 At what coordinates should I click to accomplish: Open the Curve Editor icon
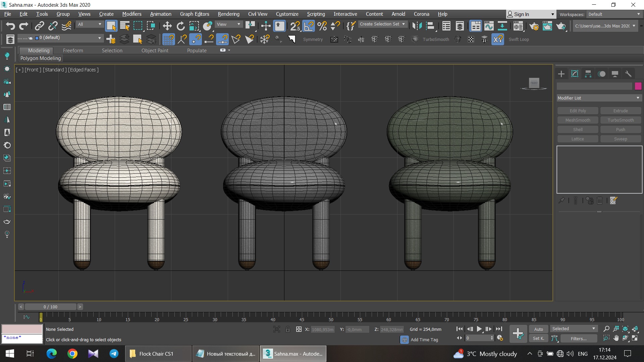coord(489,26)
